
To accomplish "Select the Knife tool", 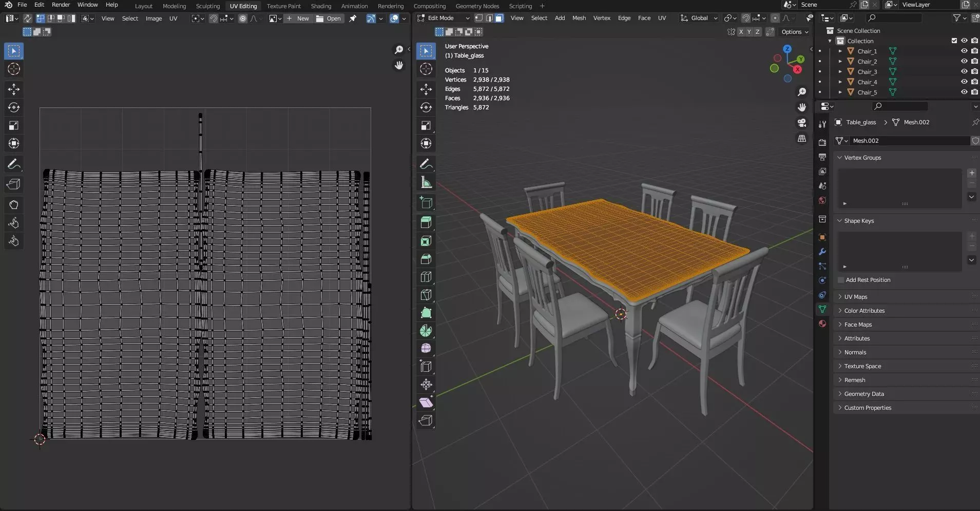I will pyautogui.click(x=426, y=295).
